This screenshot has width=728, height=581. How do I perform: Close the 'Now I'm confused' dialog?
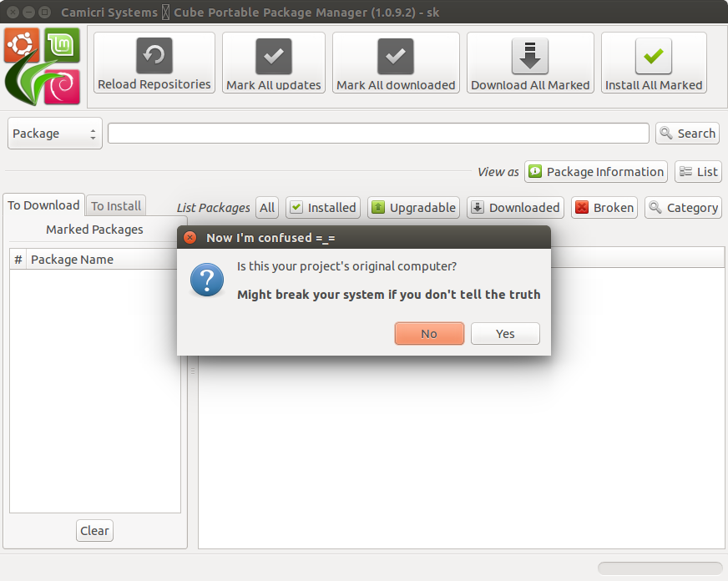tap(190, 238)
